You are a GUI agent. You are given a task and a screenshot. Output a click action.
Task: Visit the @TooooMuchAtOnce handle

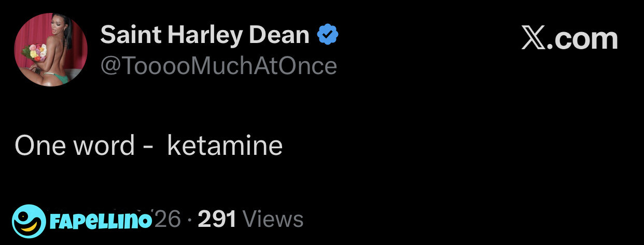218,66
